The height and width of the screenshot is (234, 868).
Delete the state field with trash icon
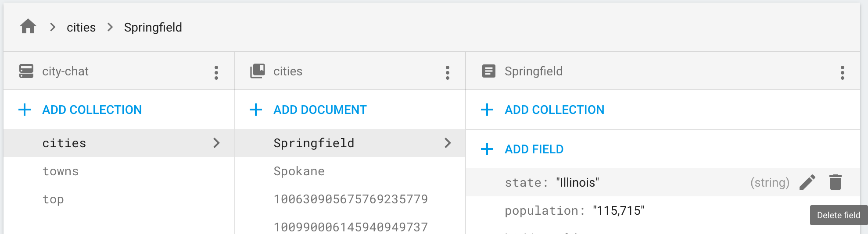click(x=835, y=182)
